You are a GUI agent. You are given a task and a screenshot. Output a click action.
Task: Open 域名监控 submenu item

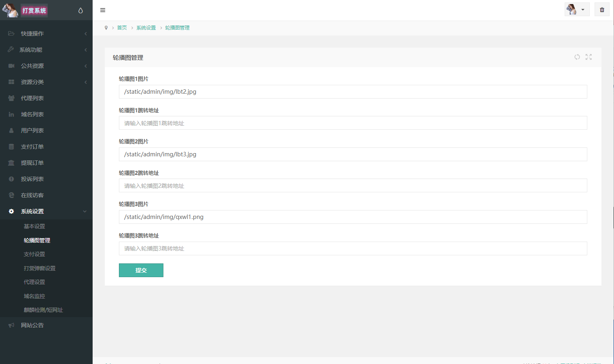point(34,296)
